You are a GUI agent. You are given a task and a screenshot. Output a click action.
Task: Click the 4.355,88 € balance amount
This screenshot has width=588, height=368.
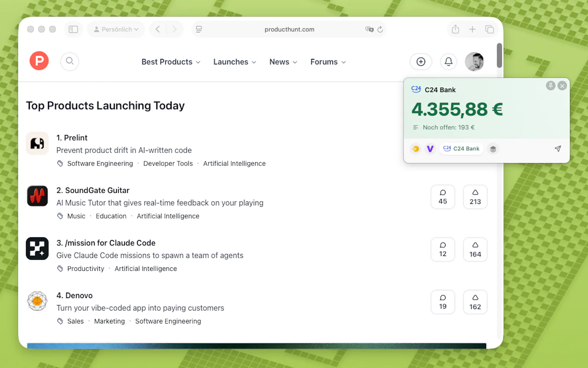click(457, 109)
